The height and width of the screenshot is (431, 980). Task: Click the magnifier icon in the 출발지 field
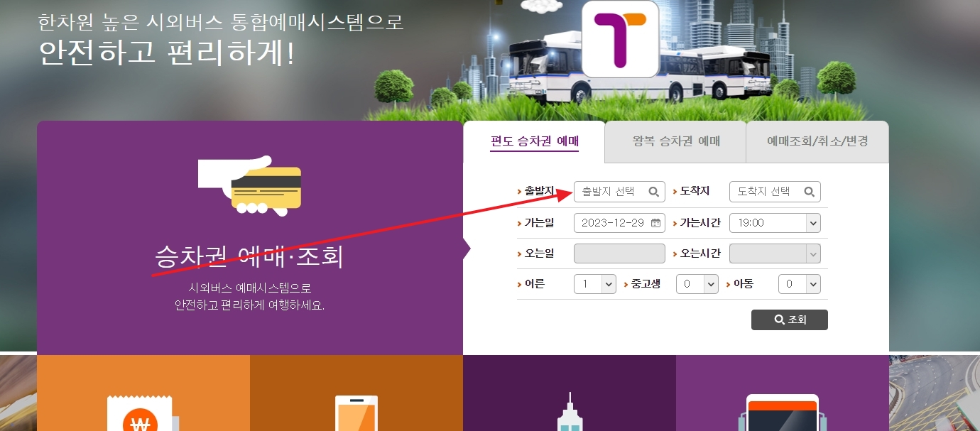tap(654, 191)
